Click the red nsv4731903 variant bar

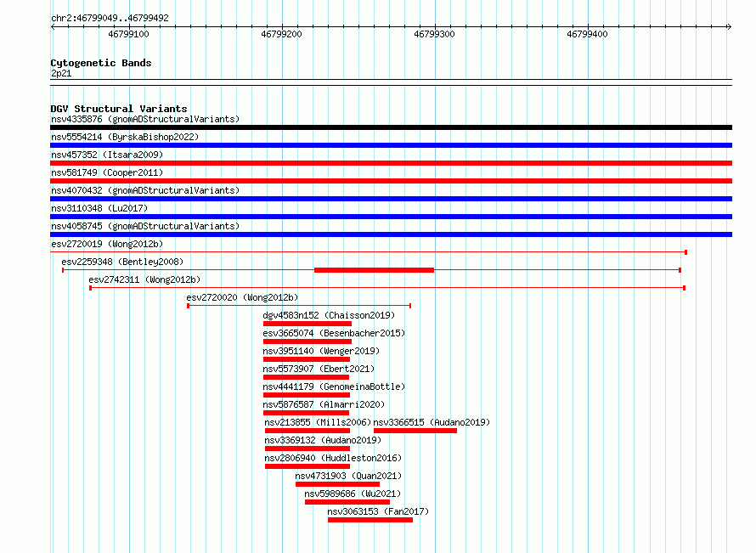337,484
